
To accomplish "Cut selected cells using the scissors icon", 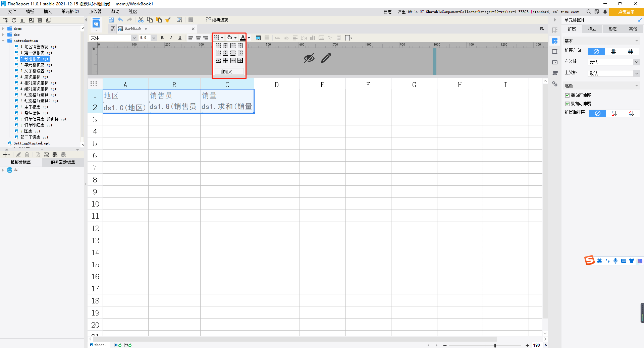I will (141, 20).
